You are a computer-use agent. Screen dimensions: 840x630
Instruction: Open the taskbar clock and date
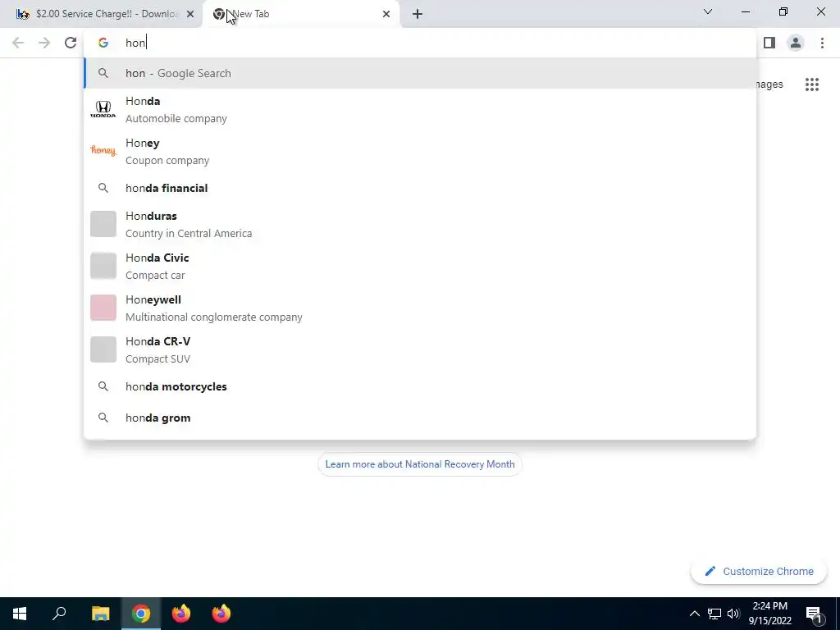coord(769,614)
